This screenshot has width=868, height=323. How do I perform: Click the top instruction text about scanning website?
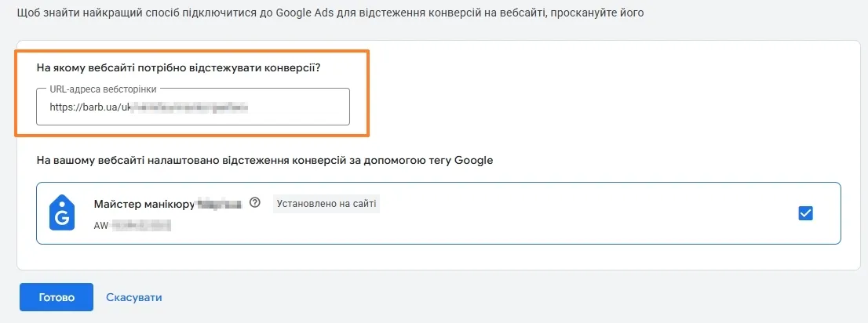click(x=330, y=13)
